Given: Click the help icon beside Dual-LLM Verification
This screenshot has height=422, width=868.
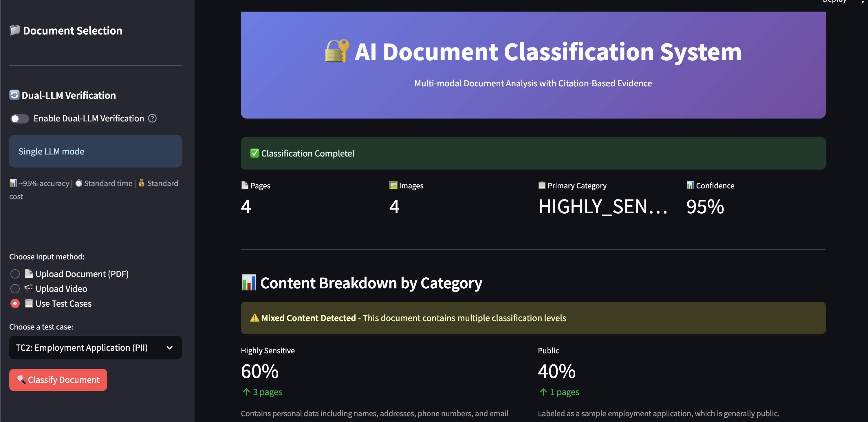Looking at the screenshot, I should click(152, 119).
